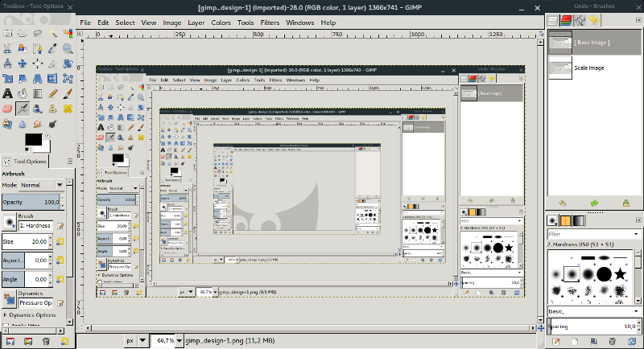Viewport: 644px width, 349px height.
Task: Click the green Redo button in Undo History
Action: [594, 203]
